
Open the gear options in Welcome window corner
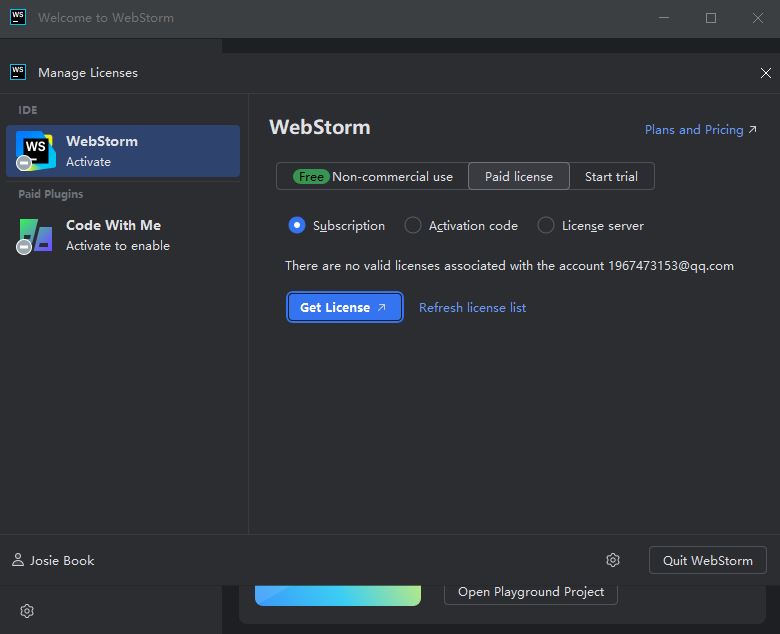coord(27,611)
